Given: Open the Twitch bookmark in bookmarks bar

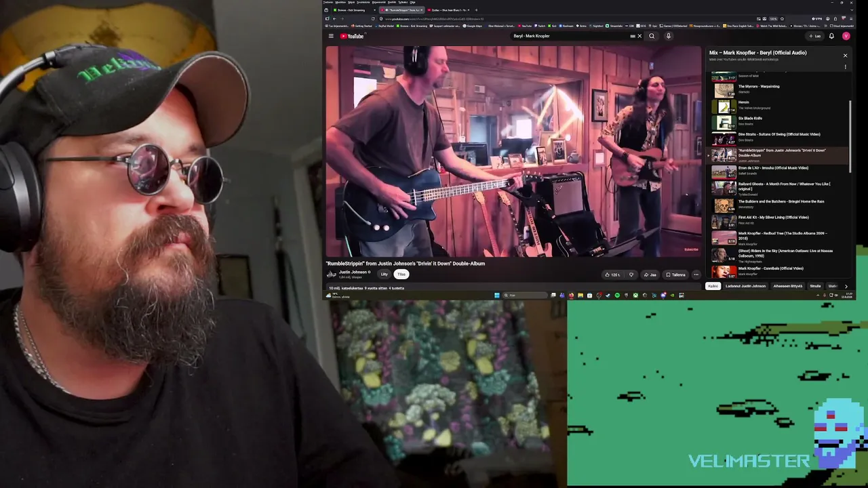Looking at the screenshot, I should pos(540,26).
